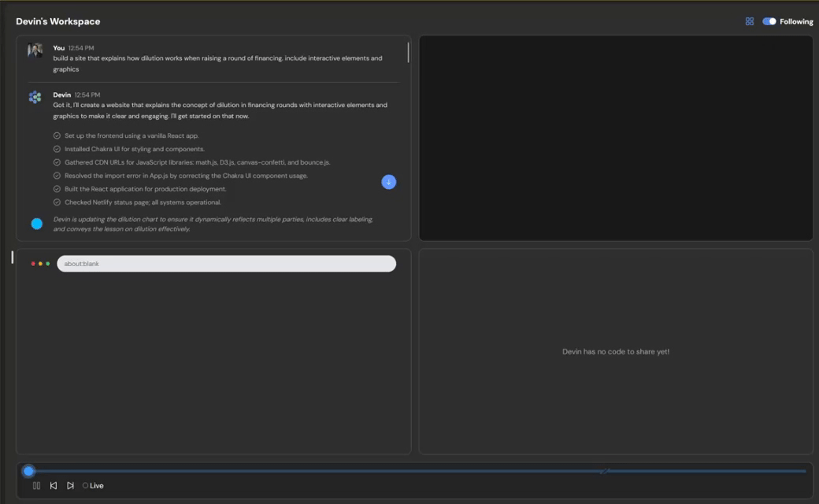Click checkmark beside "Installed Chakra UI" step
Image resolution: width=819 pixels, height=504 pixels.
(x=57, y=149)
